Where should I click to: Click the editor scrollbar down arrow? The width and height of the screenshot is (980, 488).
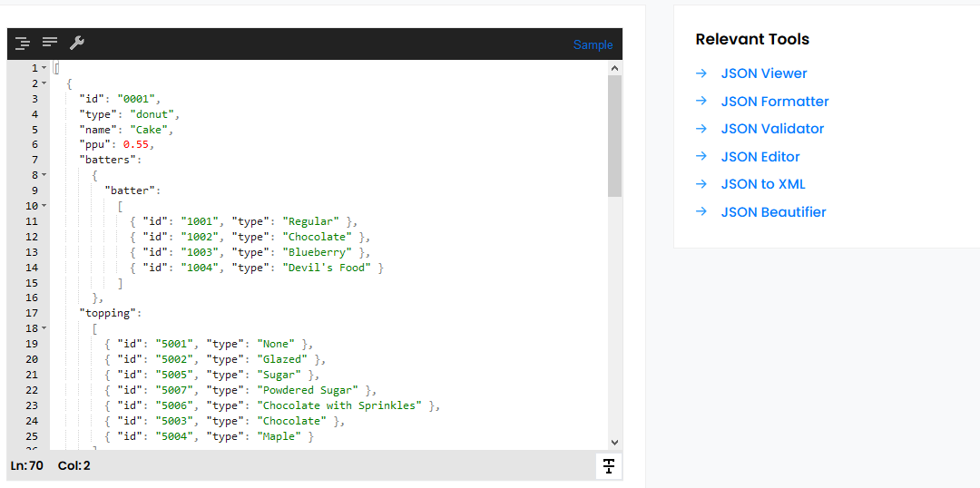614,442
